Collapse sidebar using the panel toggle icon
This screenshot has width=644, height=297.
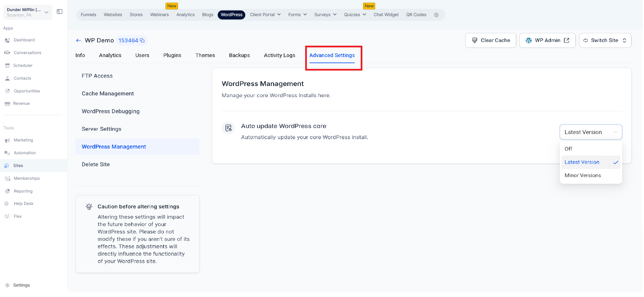[x=60, y=12]
